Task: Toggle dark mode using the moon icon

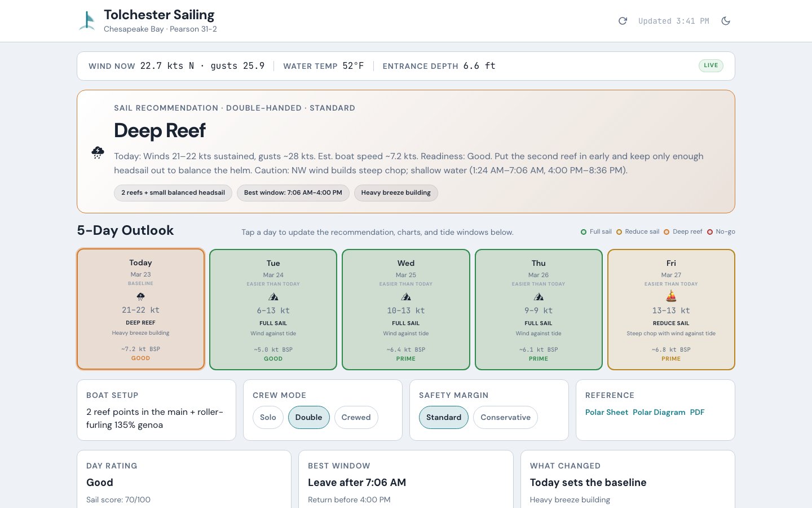Action: click(726, 21)
